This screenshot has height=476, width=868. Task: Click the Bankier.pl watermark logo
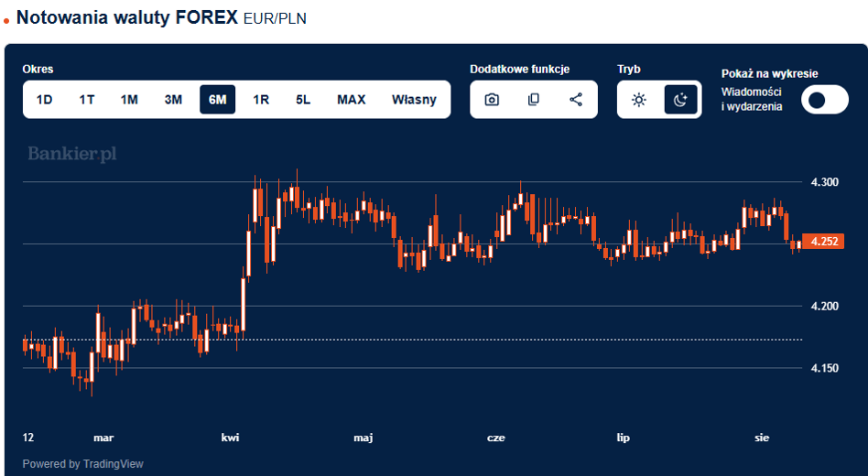click(72, 154)
